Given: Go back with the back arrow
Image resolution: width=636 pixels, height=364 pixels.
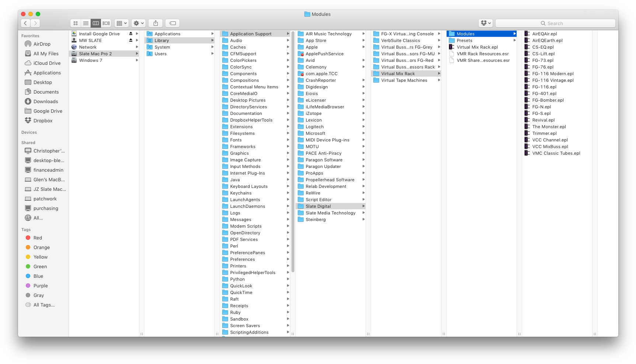Looking at the screenshot, I should (25, 23).
